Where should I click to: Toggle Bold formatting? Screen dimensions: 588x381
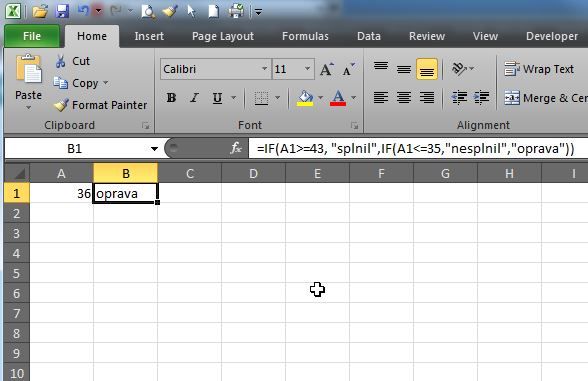pyautogui.click(x=171, y=98)
